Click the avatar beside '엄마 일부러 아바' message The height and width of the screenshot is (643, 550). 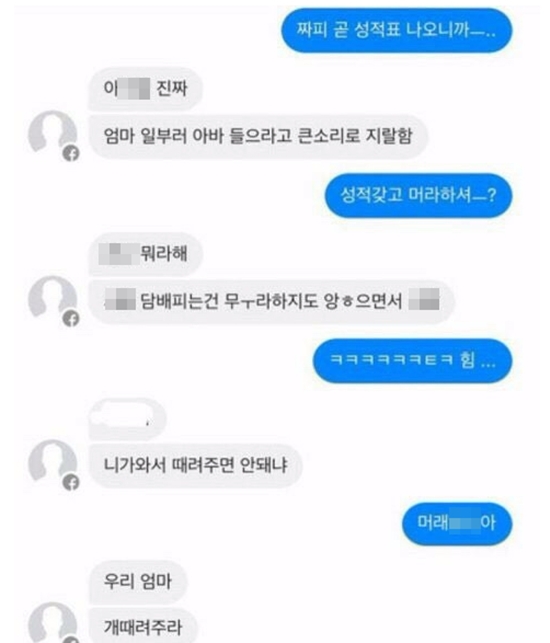pos(52,133)
